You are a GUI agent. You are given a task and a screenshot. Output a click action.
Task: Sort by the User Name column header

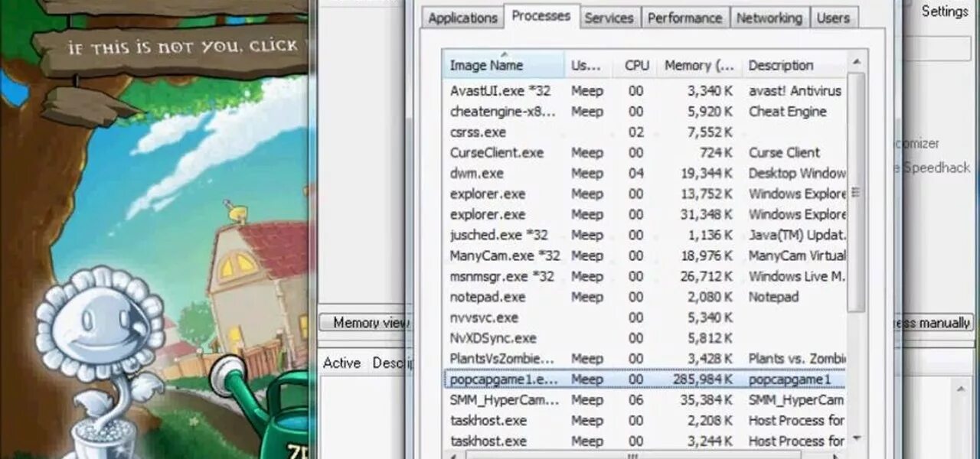(x=588, y=65)
